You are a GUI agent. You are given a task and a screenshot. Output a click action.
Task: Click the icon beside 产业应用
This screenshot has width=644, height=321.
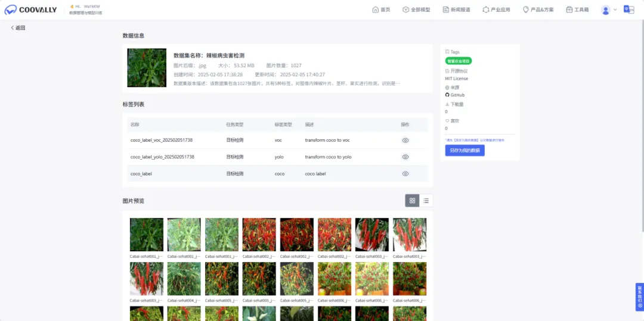coord(486,10)
